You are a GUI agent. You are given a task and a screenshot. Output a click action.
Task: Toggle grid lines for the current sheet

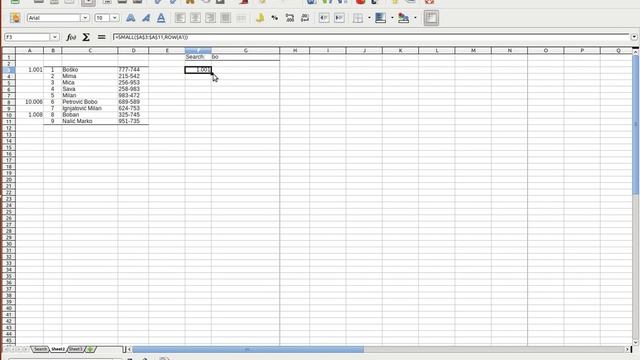click(431, 18)
